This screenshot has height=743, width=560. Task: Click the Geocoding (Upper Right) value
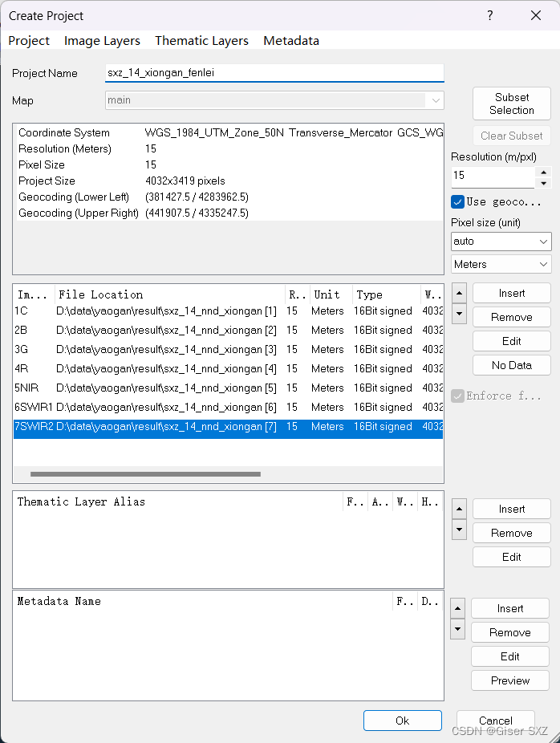point(197,213)
